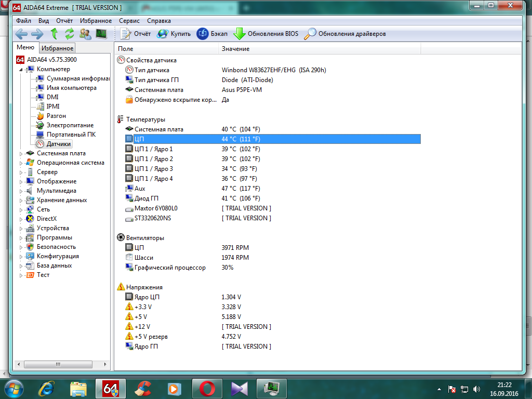532x399 pixels.
Task: Go up one level with green arrow
Action: [54, 34]
